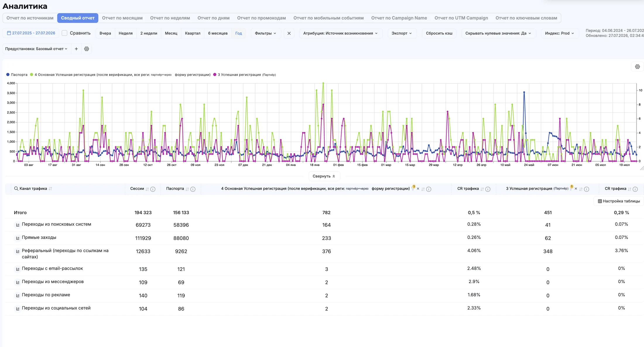Show info about the Сессии metric
The height and width of the screenshot is (347, 644).
coord(153,189)
